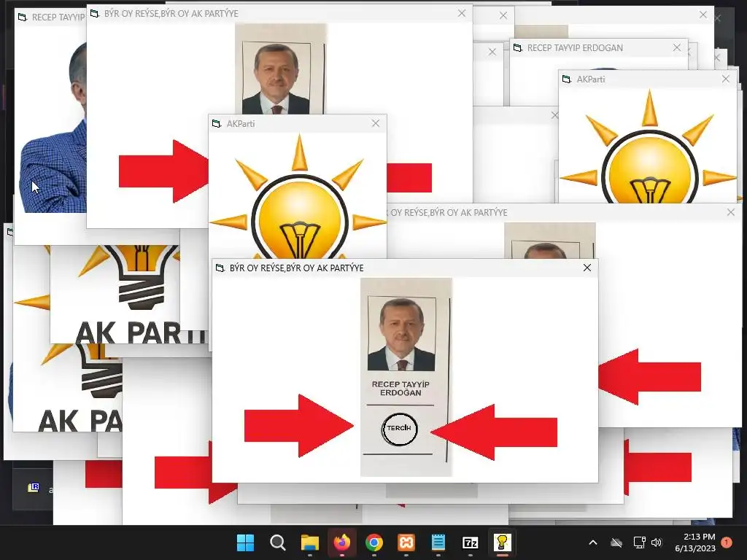
Task: Close the AKParti window next to the ERDOGAN window
Action: (726, 79)
